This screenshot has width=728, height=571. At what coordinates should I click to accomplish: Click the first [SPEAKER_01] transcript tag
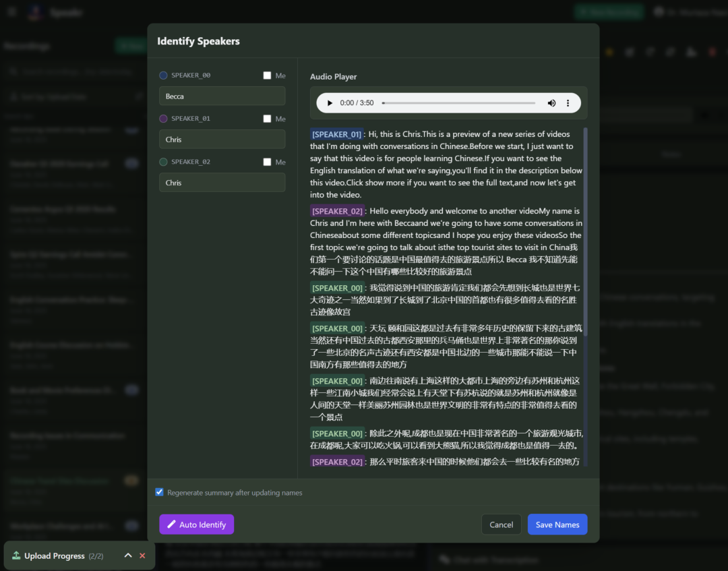click(x=336, y=134)
